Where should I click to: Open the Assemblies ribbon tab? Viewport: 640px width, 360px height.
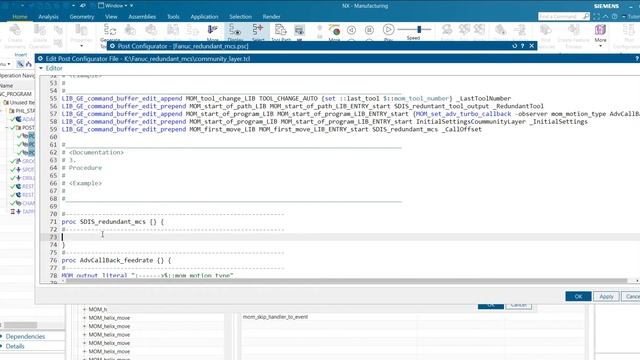click(142, 17)
